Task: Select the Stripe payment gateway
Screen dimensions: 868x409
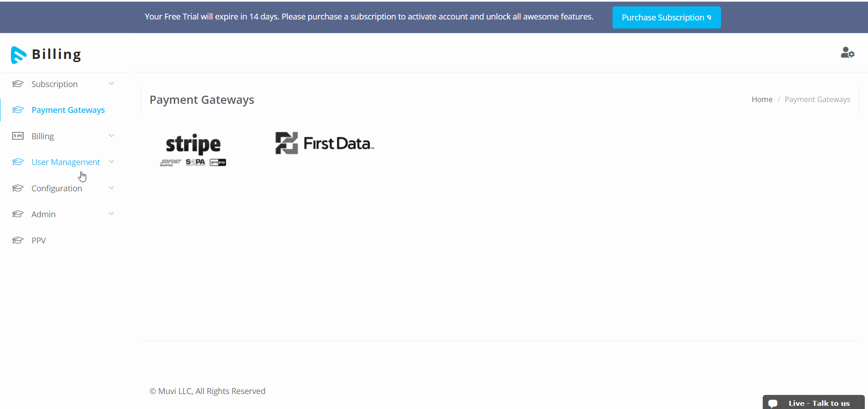Action: click(x=193, y=150)
